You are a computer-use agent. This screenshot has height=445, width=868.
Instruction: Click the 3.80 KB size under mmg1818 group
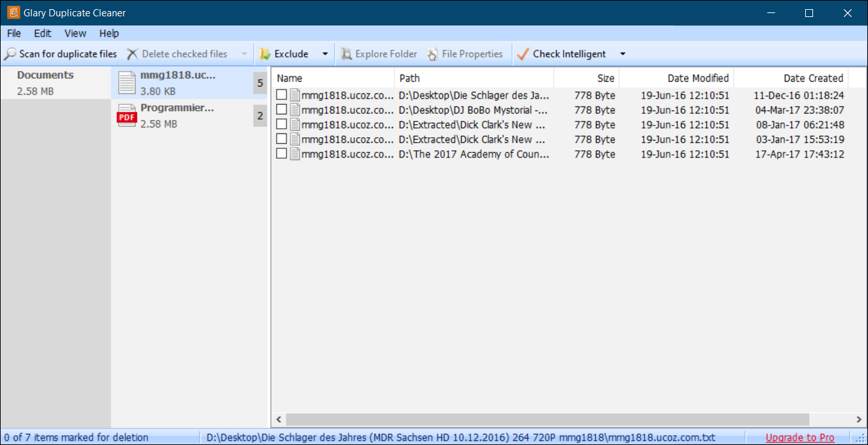point(158,91)
